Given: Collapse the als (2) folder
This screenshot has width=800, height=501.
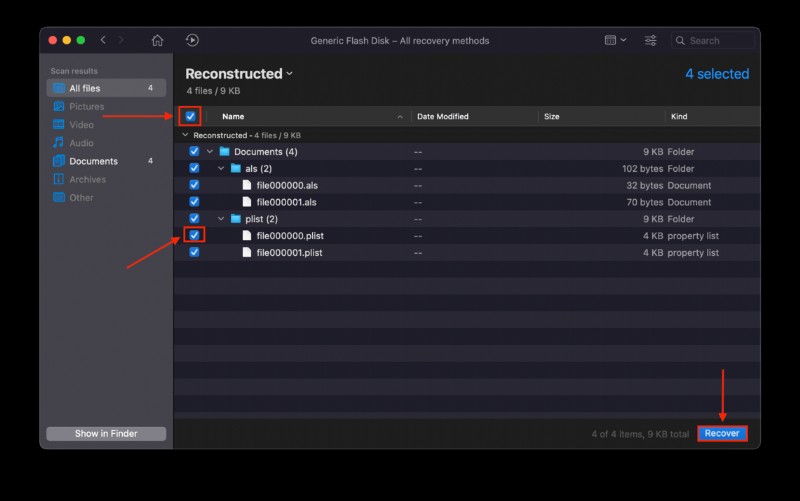Looking at the screenshot, I should [221, 169].
